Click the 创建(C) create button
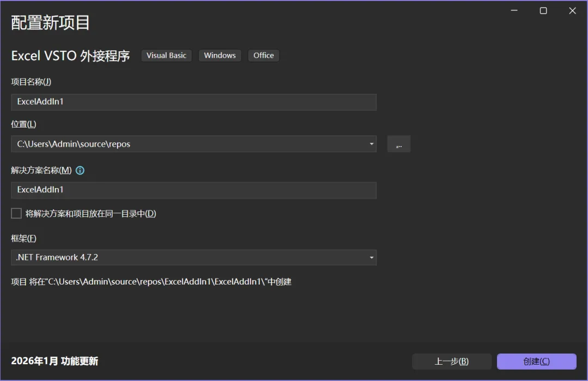 pos(537,361)
